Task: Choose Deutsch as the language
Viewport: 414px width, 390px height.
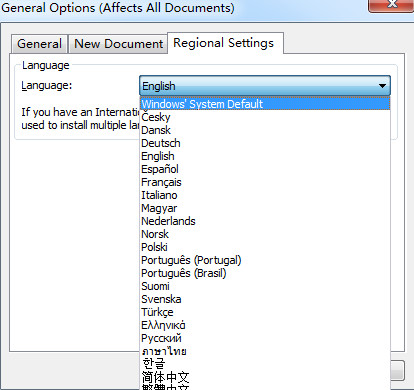Action: click(x=265, y=143)
